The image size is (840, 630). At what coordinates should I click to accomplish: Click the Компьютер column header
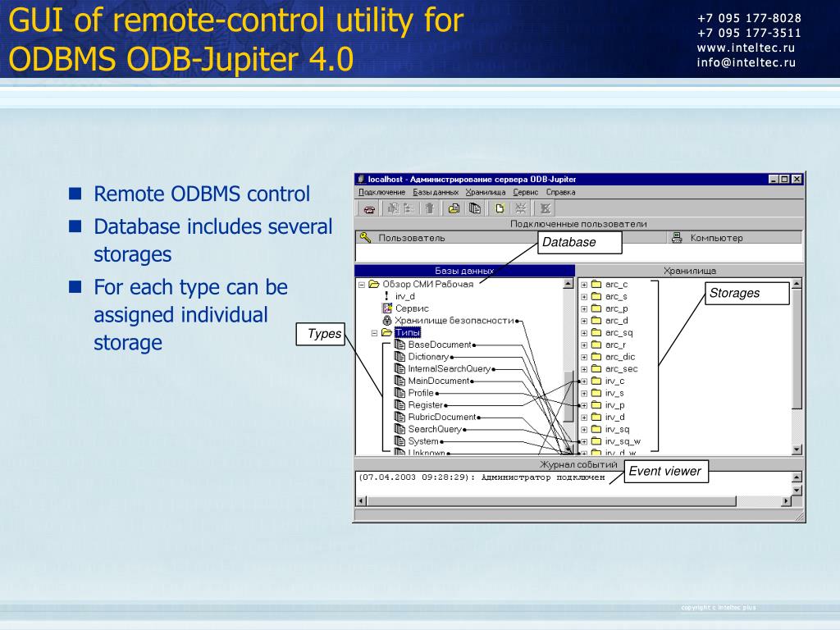tap(734, 237)
